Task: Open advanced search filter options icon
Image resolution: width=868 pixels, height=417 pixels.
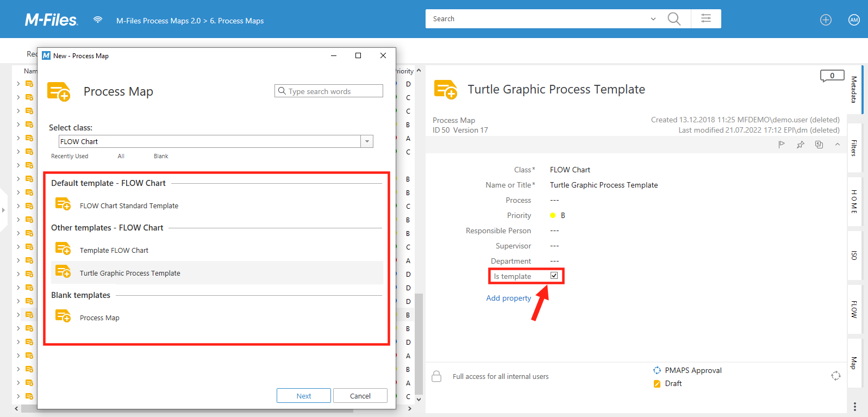Action: [706, 19]
